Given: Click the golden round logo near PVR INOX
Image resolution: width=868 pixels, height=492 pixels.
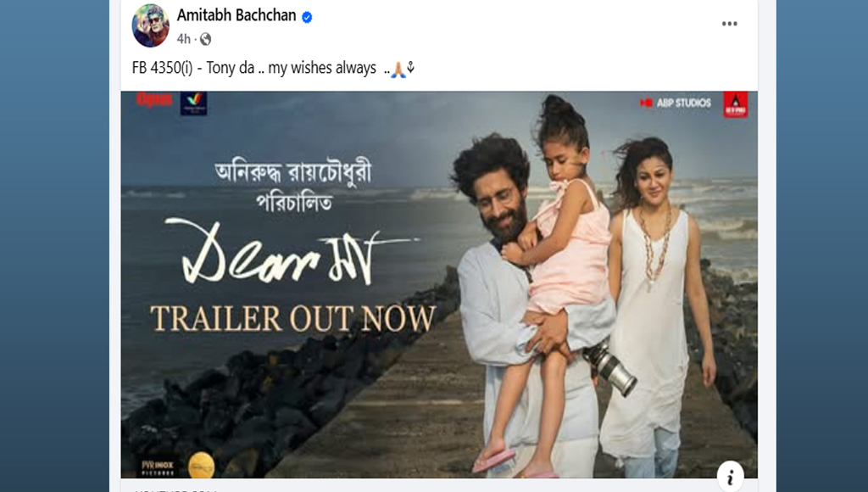Looking at the screenshot, I should click(x=201, y=465).
